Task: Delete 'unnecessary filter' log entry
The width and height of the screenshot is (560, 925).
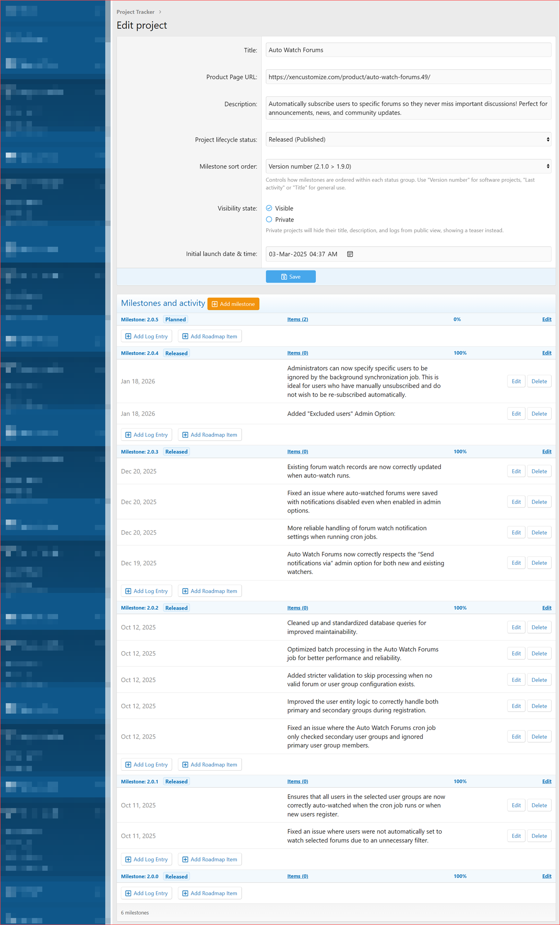Action: [x=539, y=836]
